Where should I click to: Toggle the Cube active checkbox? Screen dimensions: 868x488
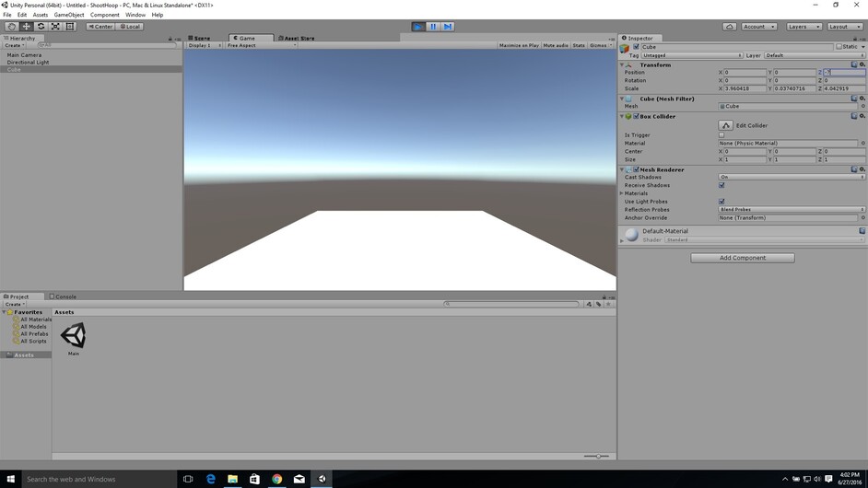pyautogui.click(x=636, y=47)
